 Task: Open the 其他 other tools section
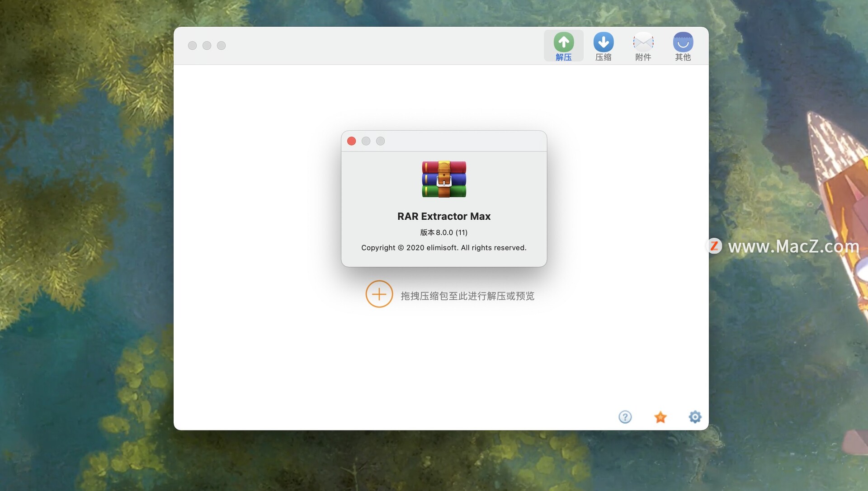[683, 45]
